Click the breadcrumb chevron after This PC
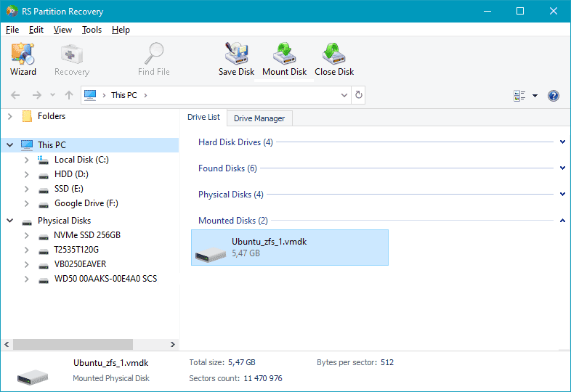This screenshot has width=571, height=392. tap(146, 95)
